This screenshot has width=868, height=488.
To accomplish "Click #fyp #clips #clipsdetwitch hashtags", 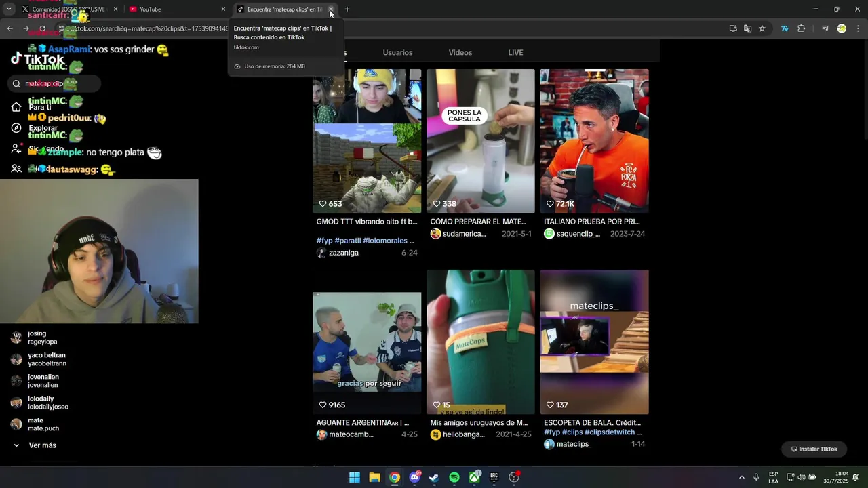I will click(x=593, y=432).
